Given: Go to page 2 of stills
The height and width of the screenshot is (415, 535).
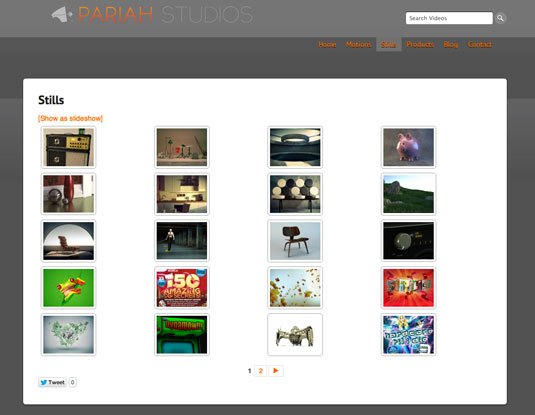Looking at the screenshot, I should [x=260, y=371].
